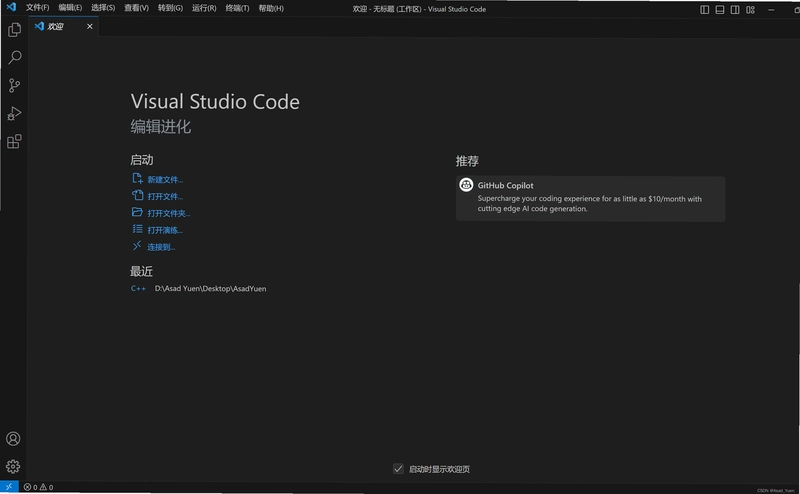
Task: Uncheck 启动时显示欢迎页 checkbox
Action: (x=398, y=468)
